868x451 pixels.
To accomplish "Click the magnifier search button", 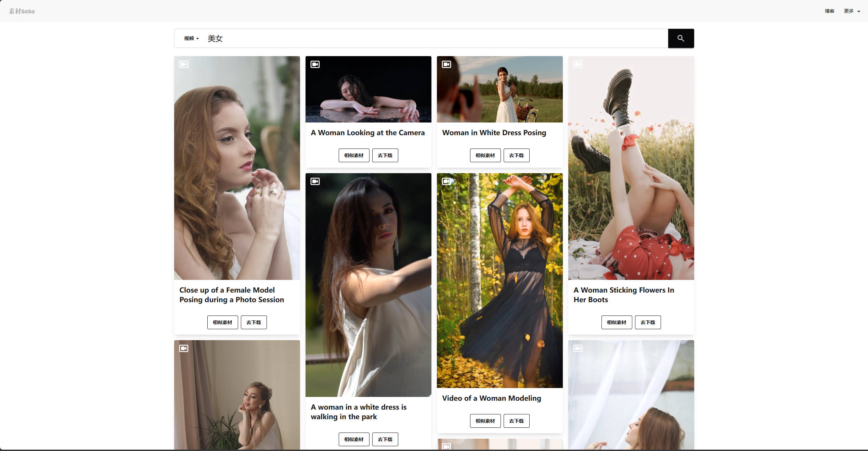I will (681, 38).
